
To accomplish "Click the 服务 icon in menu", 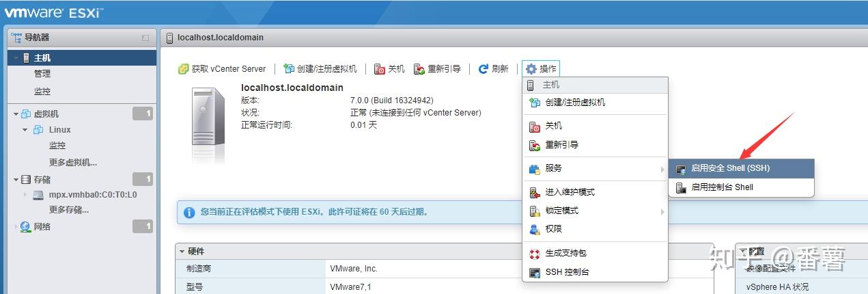I will tap(535, 168).
